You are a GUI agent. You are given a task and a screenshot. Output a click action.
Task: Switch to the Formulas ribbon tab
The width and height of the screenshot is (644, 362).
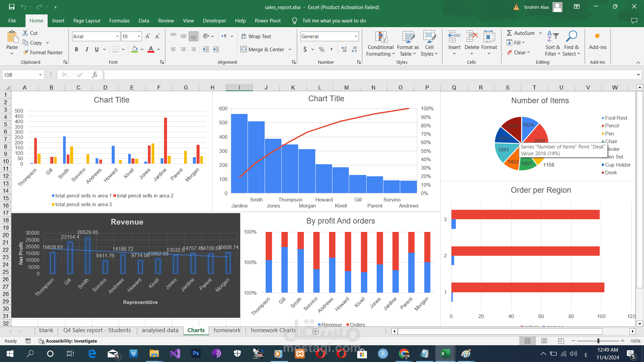pos(119,21)
